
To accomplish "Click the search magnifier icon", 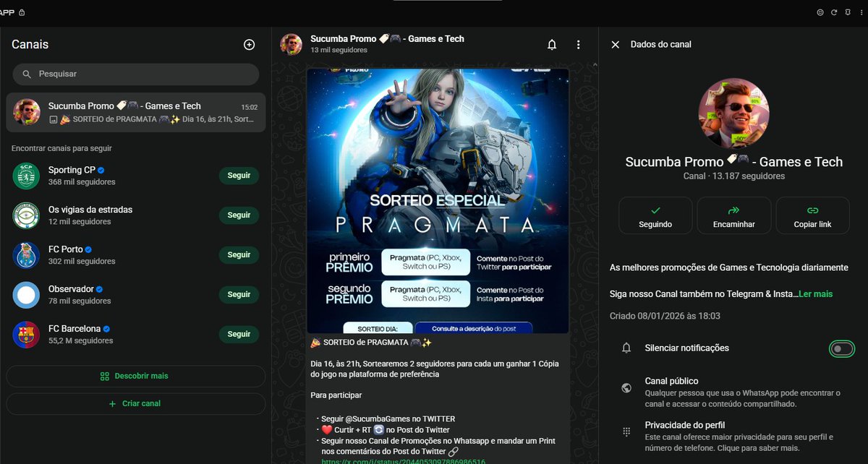I will tap(27, 74).
